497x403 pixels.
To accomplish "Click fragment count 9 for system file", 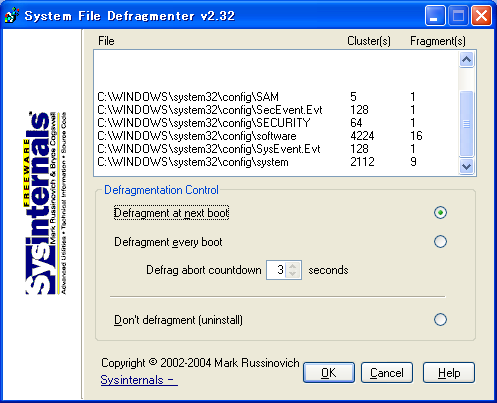I will click(x=413, y=162).
